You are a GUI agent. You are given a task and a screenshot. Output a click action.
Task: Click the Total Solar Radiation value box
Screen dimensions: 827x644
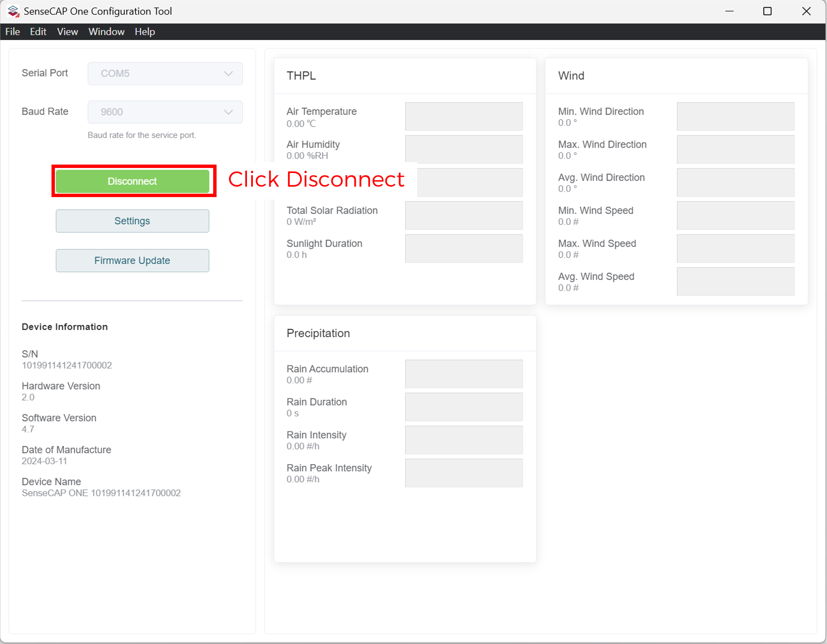click(464, 215)
